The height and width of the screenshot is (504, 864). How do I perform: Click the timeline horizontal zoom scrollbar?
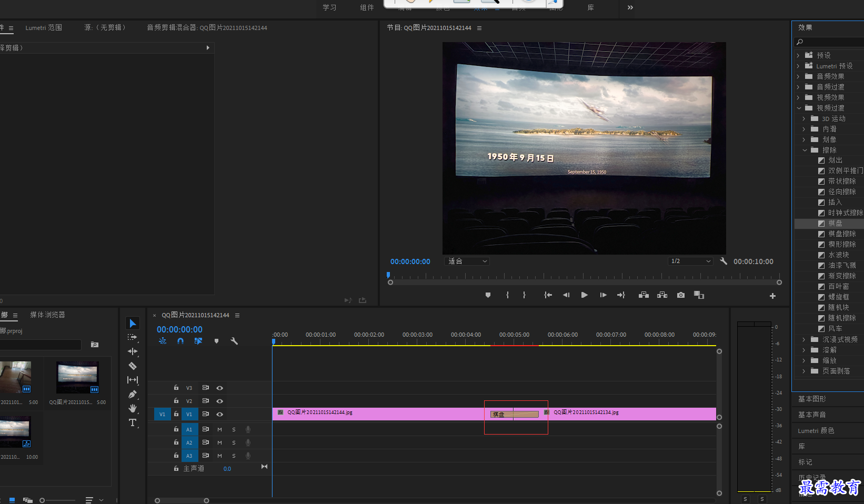182,500
